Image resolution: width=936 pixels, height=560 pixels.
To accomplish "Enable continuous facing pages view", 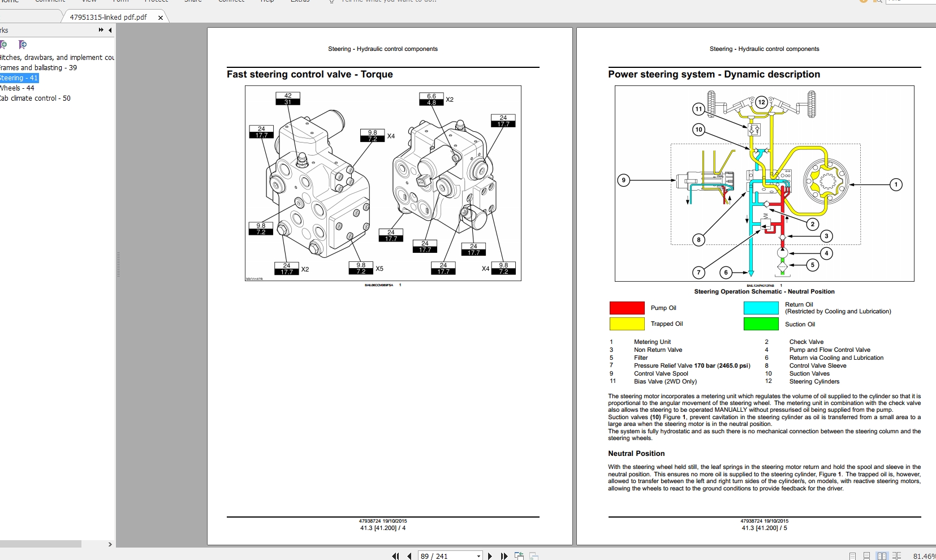I will coord(896,556).
